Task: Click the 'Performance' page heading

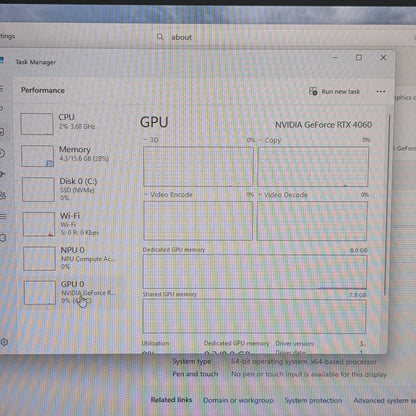Action: click(x=43, y=90)
